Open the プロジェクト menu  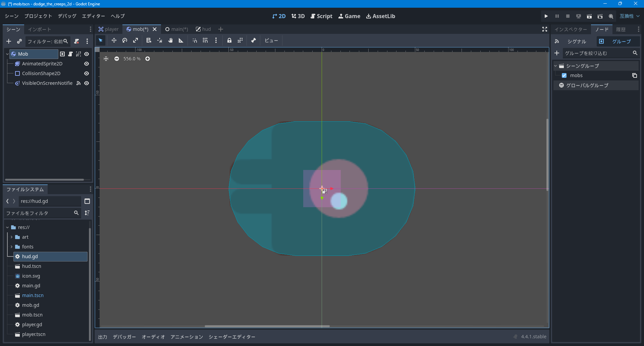click(38, 16)
